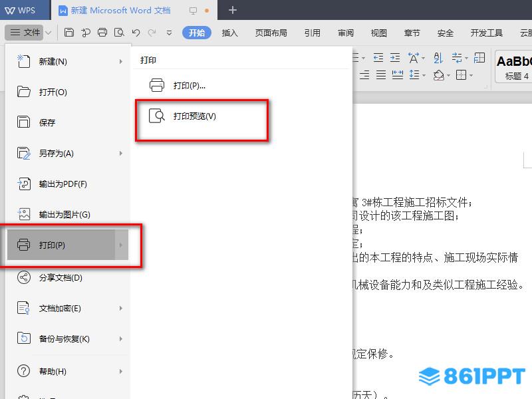Click the line spacing icon
Image resolution: width=532 pixels, height=399 pixels.
click(x=414, y=74)
